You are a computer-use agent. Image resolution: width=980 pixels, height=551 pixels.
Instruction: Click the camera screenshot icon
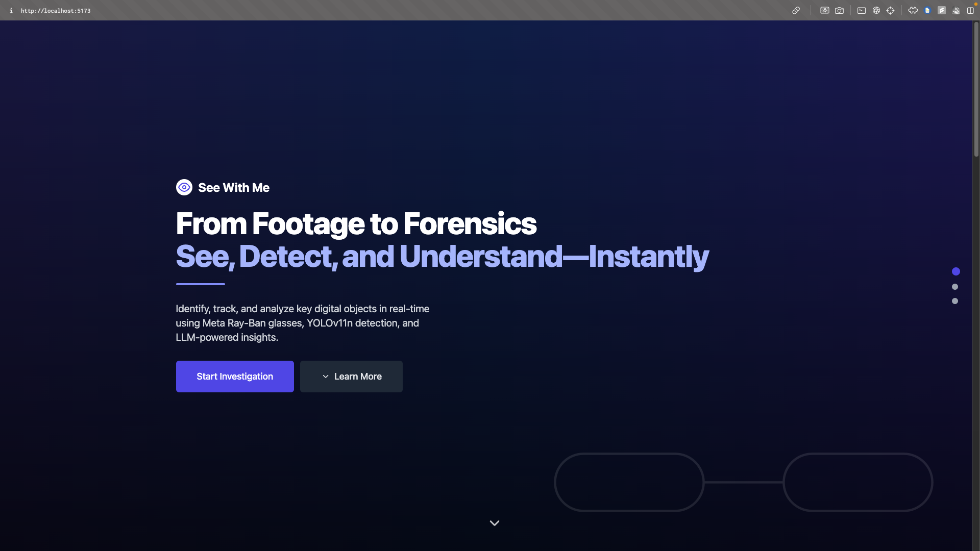[839, 10]
